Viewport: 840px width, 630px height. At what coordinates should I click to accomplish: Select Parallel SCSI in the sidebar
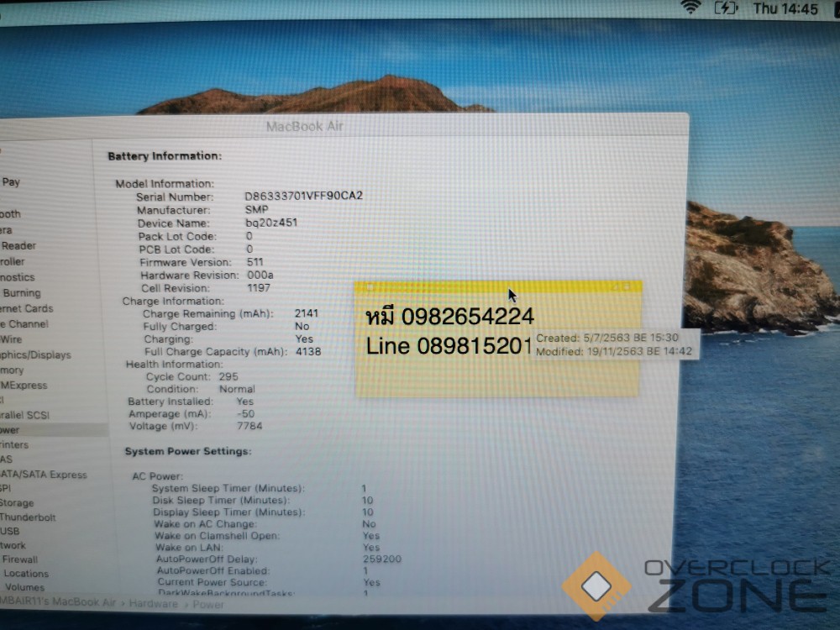pyautogui.click(x=24, y=415)
